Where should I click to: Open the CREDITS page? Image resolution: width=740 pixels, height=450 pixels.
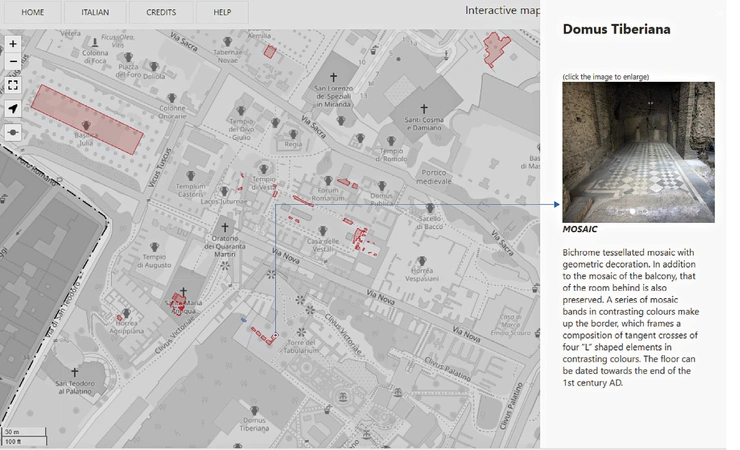point(160,12)
